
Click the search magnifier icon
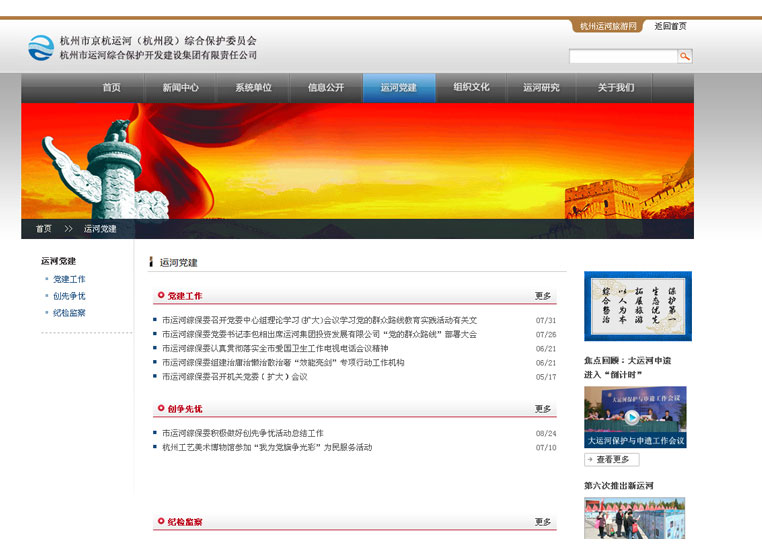685,57
